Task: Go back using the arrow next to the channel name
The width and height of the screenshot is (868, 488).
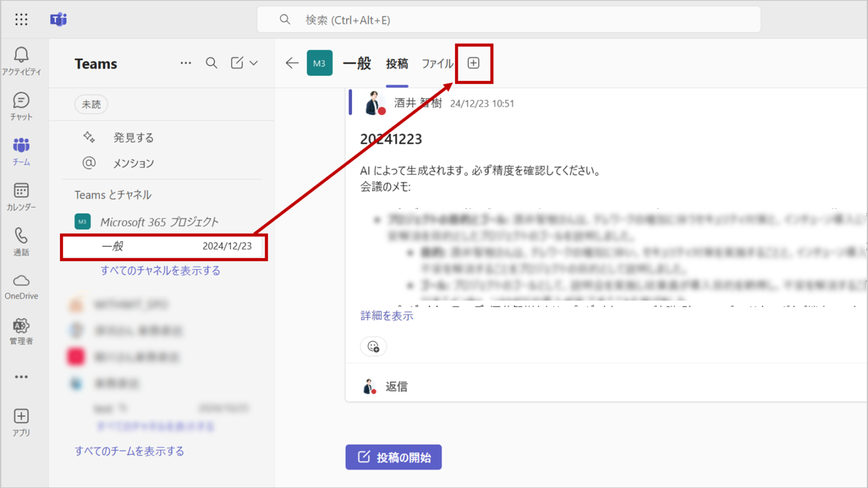Action: [x=291, y=63]
